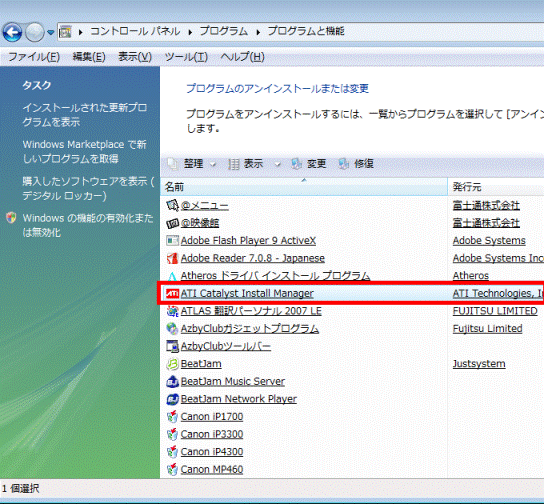Click the Control Panel icon in address bar

(x=65, y=32)
